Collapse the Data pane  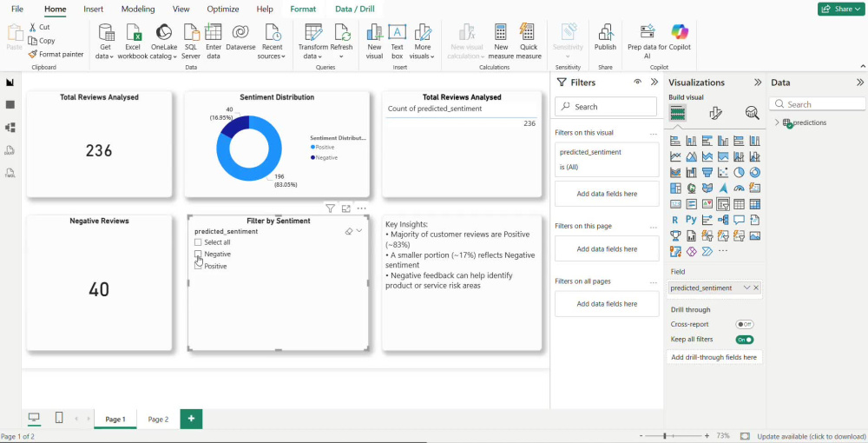pos(859,83)
